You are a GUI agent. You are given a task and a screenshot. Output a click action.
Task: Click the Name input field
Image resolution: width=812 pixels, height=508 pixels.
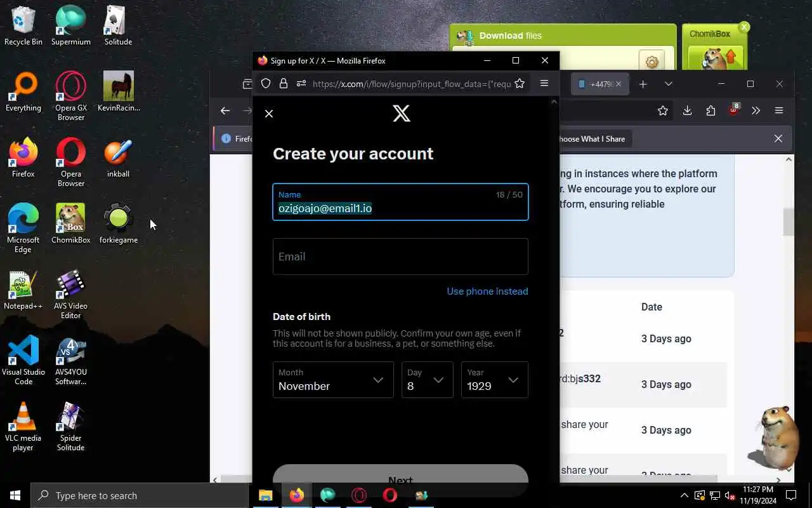(400, 202)
